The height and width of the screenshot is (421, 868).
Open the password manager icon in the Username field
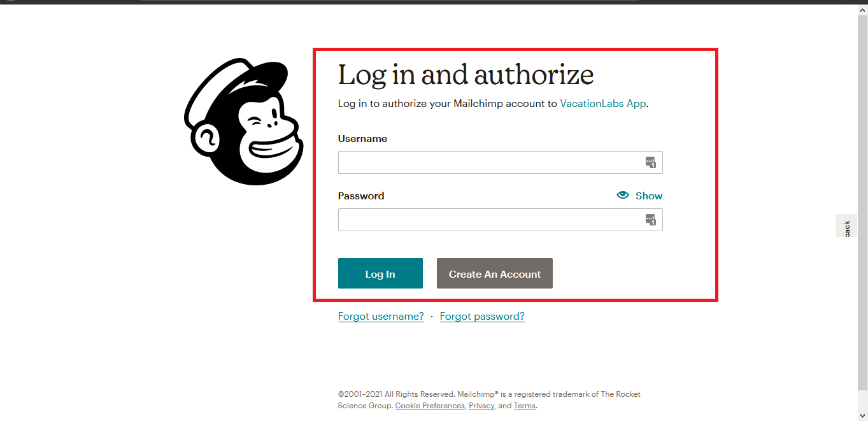pos(650,162)
